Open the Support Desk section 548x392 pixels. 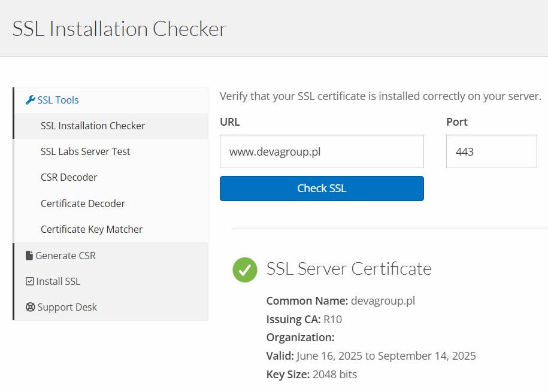tap(68, 306)
